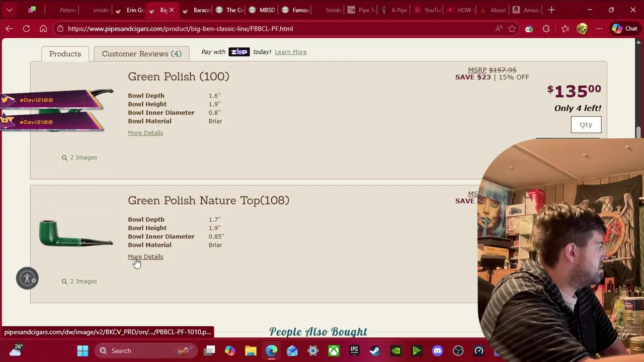Open browser extensions puzzle icon
The height and width of the screenshot is (362, 644).
coord(546,29)
